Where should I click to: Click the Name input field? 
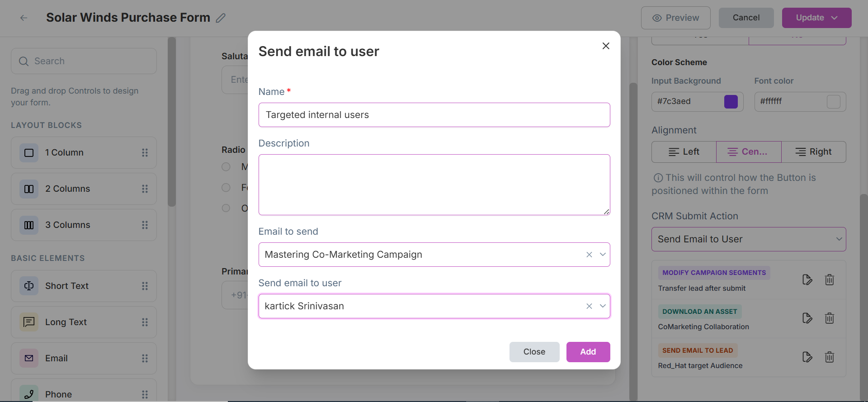434,115
